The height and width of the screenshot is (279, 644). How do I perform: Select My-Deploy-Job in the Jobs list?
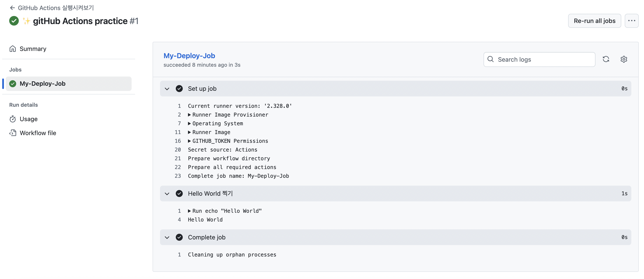click(68, 84)
